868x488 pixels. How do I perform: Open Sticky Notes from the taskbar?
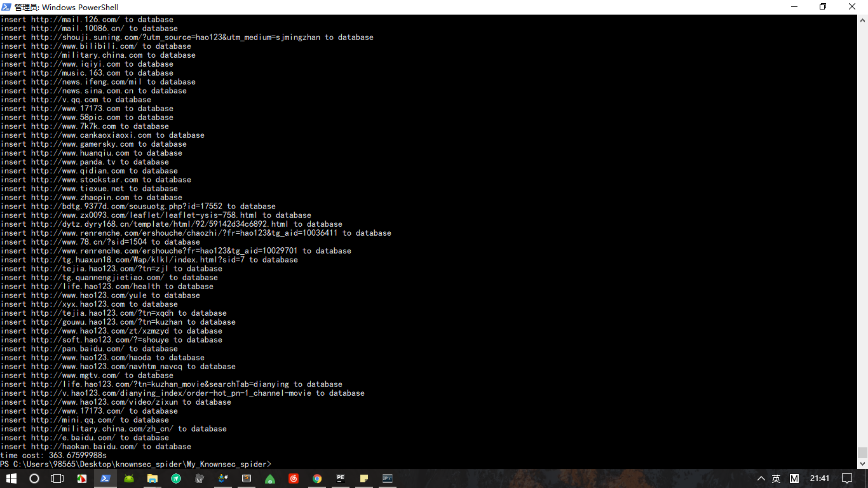(x=364, y=478)
